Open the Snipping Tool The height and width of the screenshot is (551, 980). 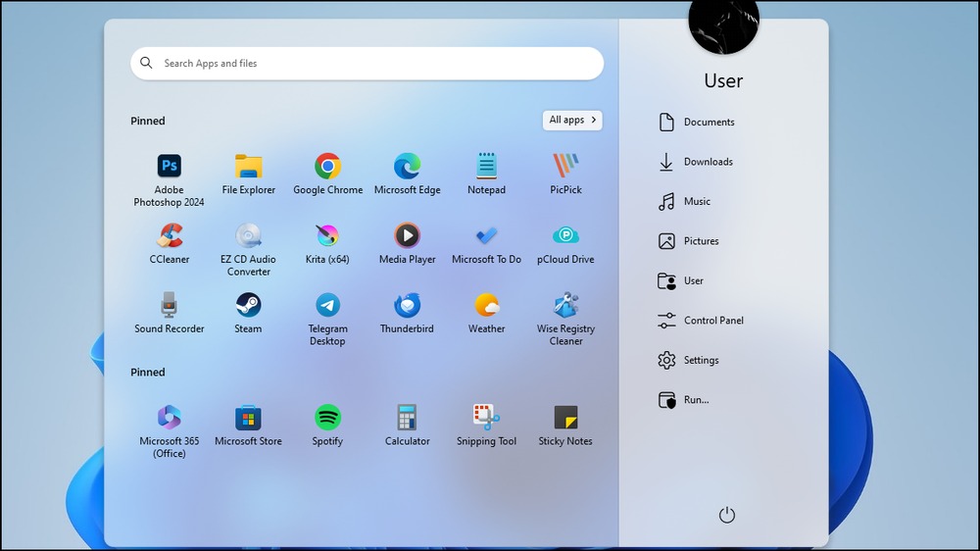pyautogui.click(x=486, y=426)
